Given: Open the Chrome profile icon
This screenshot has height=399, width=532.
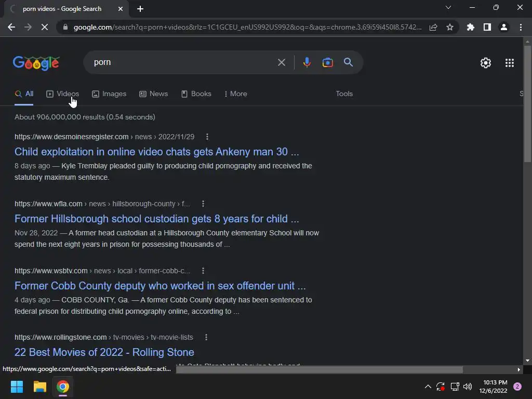Looking at the screenshot, I should [x=504, y=27].
